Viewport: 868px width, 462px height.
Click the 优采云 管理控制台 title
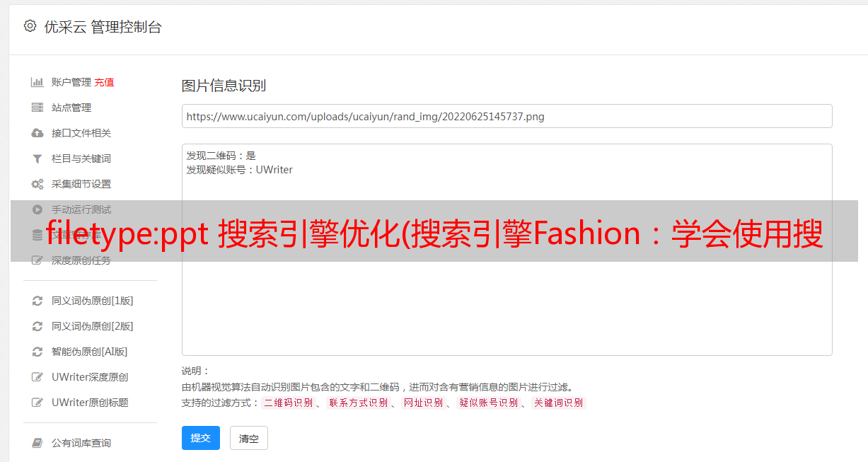click(103, 27)
